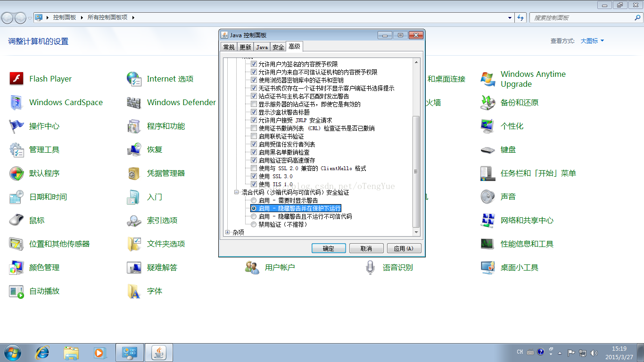Screen dimensions: 644x362
Task: Launch Internet Explorer from the taskbar
Action: pos(42,352)
